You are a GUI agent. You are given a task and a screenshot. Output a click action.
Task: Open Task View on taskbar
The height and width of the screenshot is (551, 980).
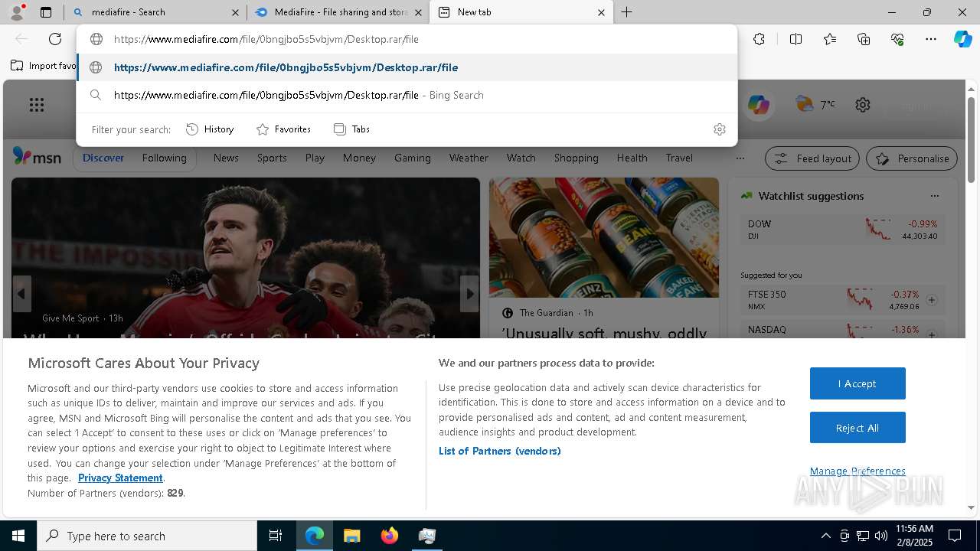276,536
